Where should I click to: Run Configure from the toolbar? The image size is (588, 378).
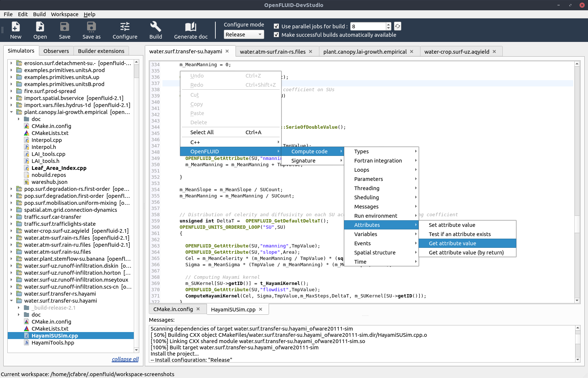(125, 30)
